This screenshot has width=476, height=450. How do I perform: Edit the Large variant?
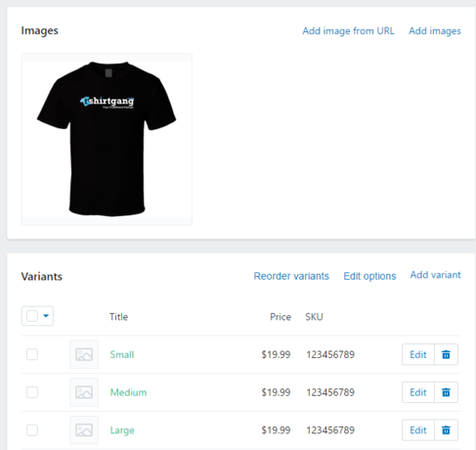click(418, 430)
